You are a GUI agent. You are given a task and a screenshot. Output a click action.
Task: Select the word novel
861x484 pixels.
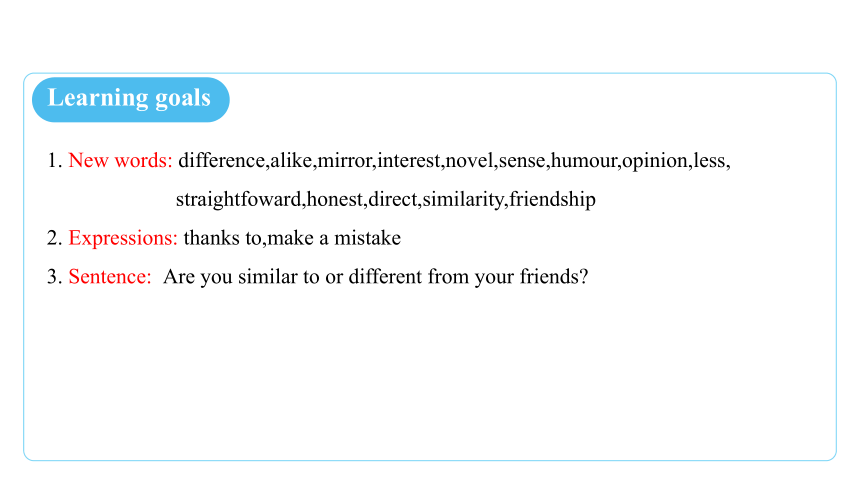click(x=469, y=160)
